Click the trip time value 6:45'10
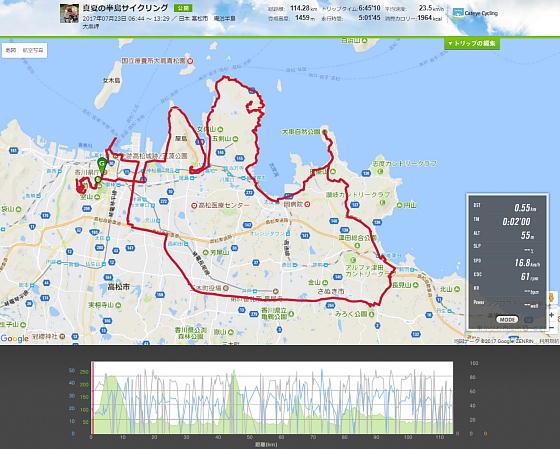 (x=369, y=8)
